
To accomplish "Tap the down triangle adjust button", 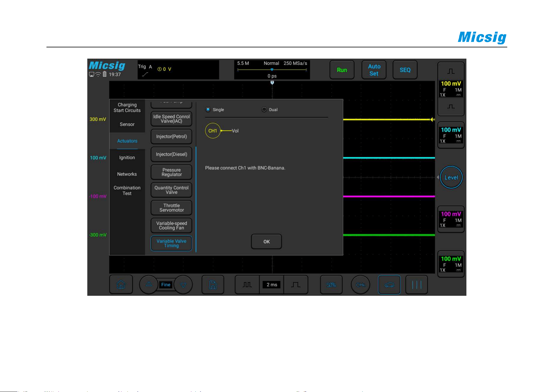I will [183, 285].
